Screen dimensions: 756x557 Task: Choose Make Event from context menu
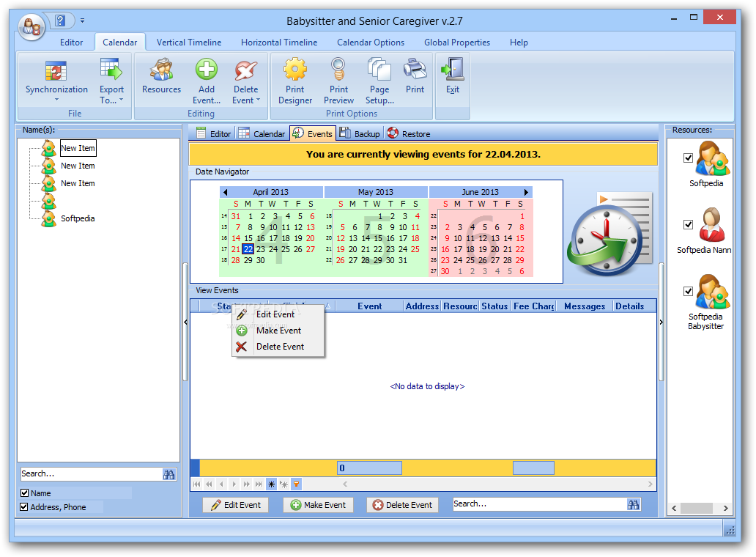coord(278,331)
